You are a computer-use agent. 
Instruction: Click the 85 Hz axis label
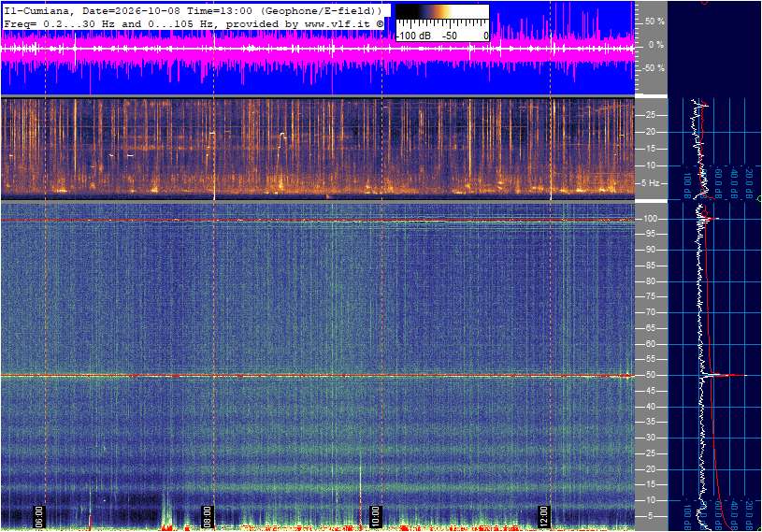[x=650, y=266]
